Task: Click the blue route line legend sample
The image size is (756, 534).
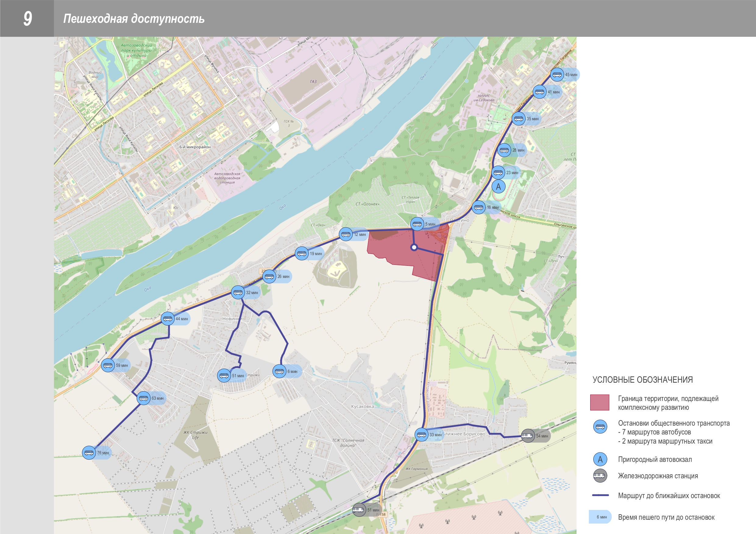Action: [x=600, y=495]
